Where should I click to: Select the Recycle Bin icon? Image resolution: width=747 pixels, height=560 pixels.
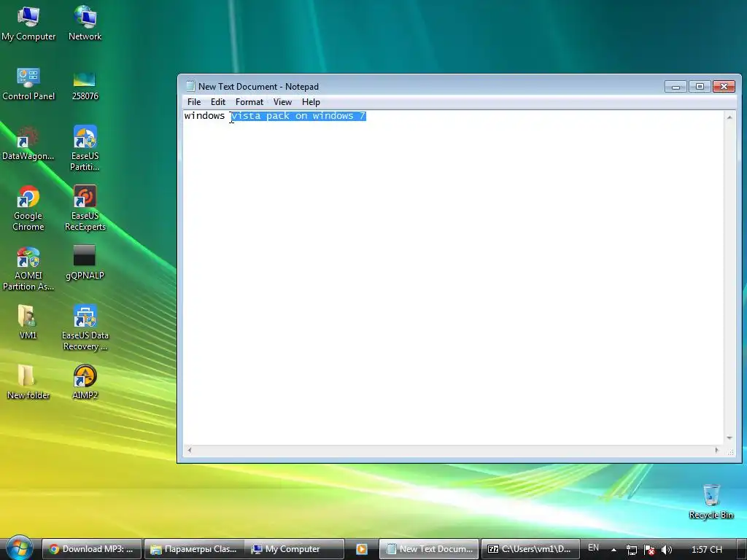[711, 502]
